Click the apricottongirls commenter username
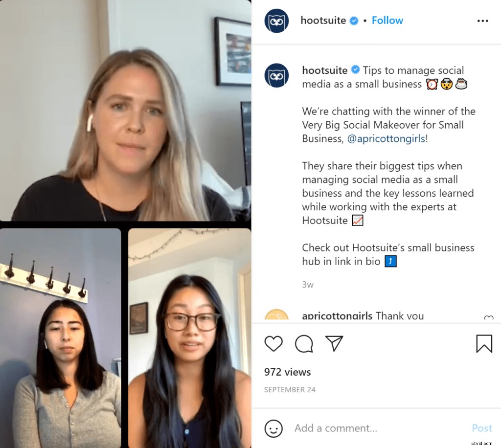The width and height of the screenshot is (501, 448). click(337, 316)
